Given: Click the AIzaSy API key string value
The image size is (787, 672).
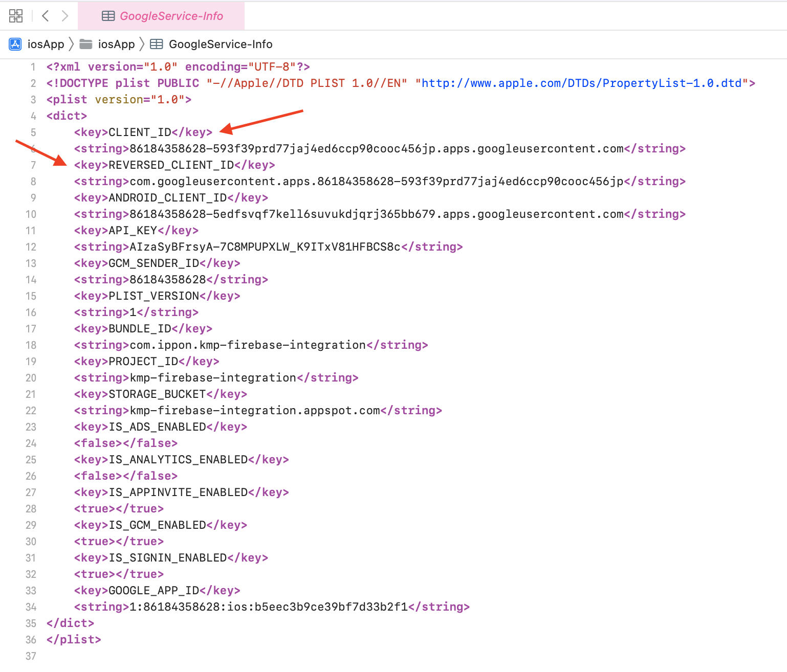Looking at the screenshot, I should (265, 247).
